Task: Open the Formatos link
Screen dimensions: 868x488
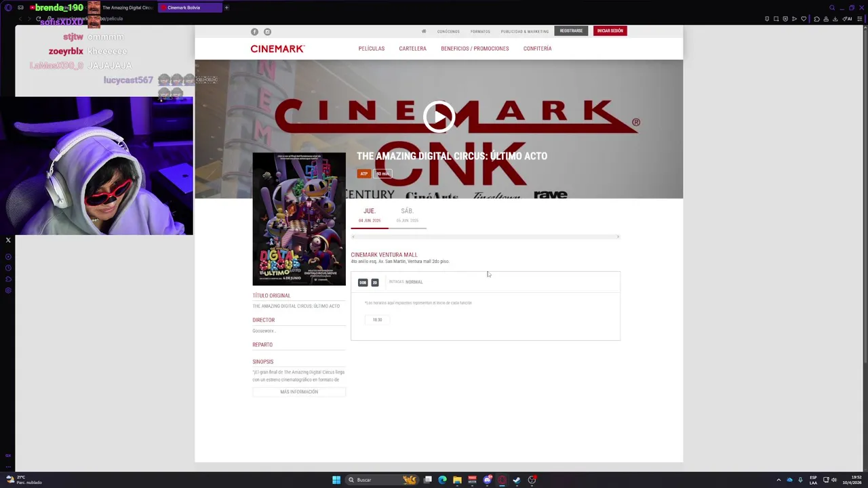Action: [x=480, y=31]
